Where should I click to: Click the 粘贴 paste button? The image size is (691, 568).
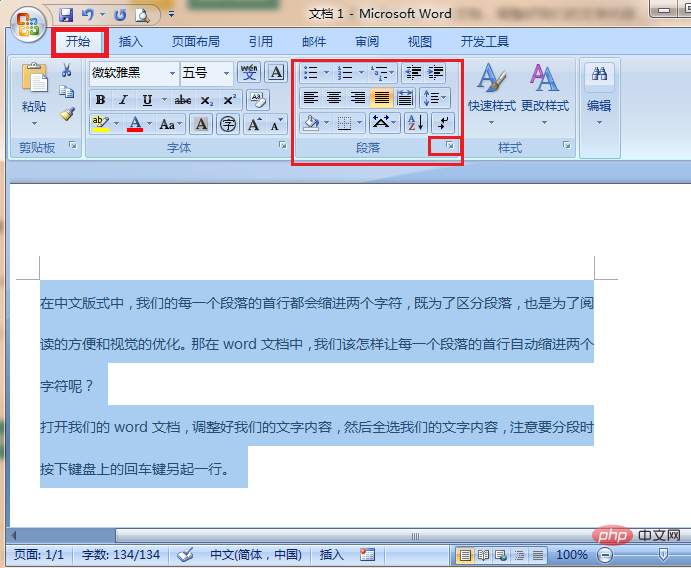tap(34, 92)
